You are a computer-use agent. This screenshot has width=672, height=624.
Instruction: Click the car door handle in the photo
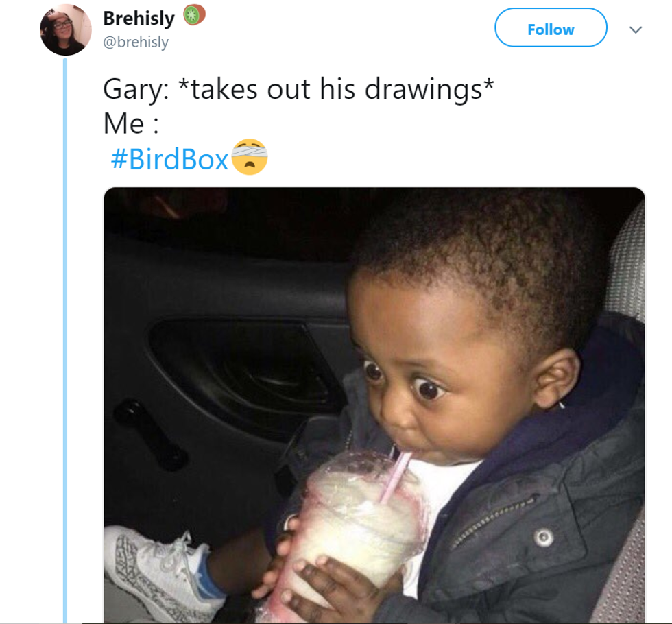pyautogui.click(x=149, y=431)
